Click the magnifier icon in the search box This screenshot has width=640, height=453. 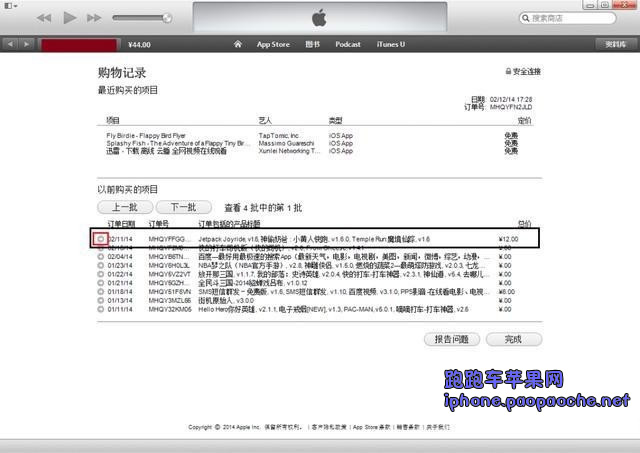pyautogui.click(x=526, y=18)
